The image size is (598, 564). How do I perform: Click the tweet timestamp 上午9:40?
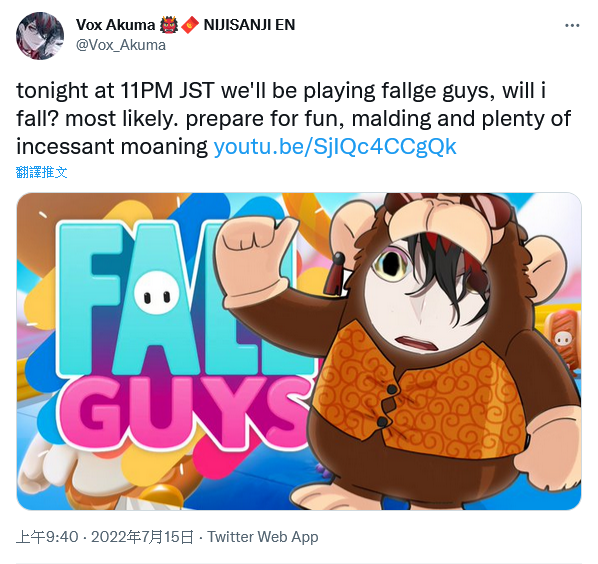pos(47,537)
